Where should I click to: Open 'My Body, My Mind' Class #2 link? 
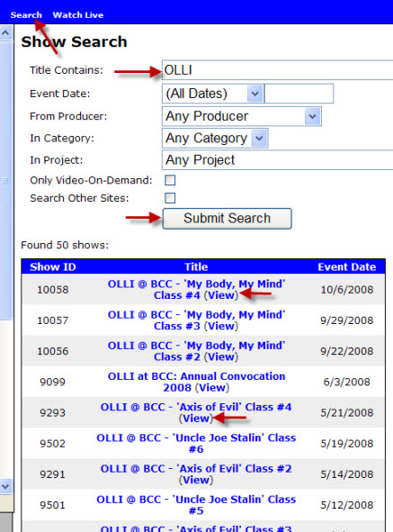pyautogui.click(x=196, y=351)
